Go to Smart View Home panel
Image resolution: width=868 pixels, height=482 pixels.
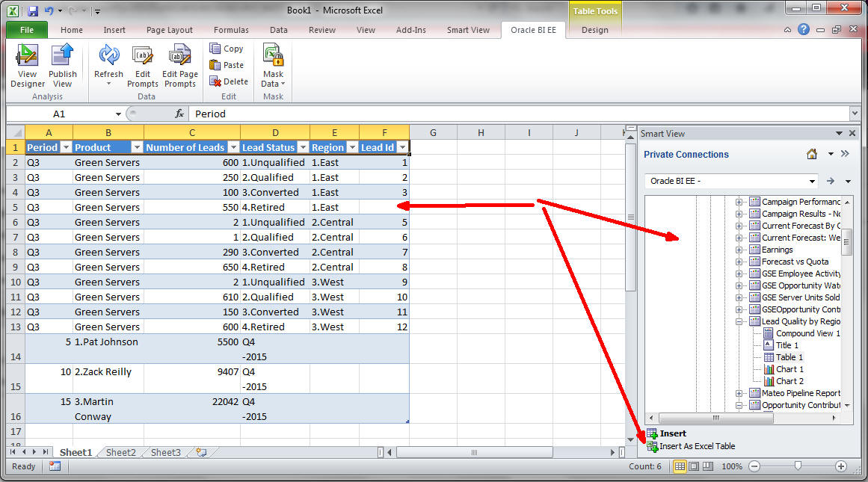pos(811,155)
